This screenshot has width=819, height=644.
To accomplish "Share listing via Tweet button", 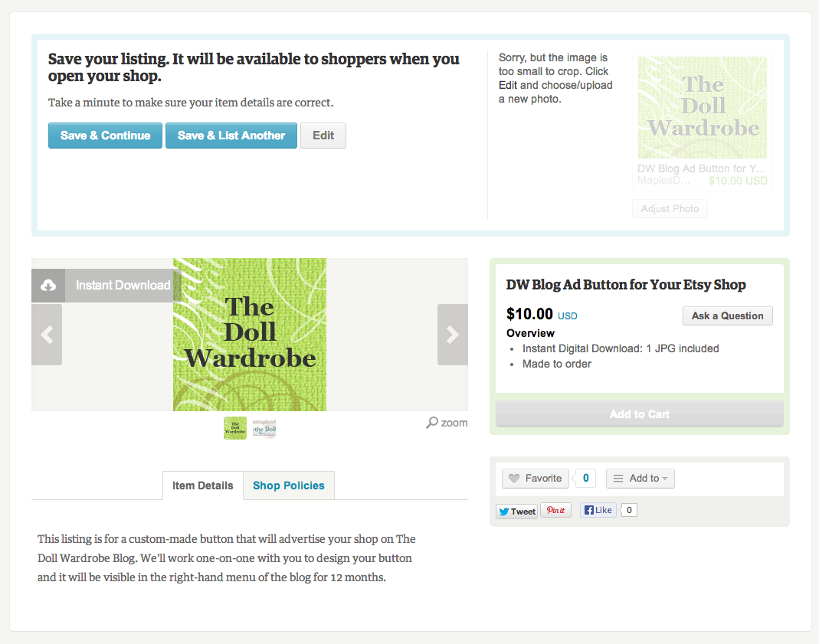I will 516,512.
